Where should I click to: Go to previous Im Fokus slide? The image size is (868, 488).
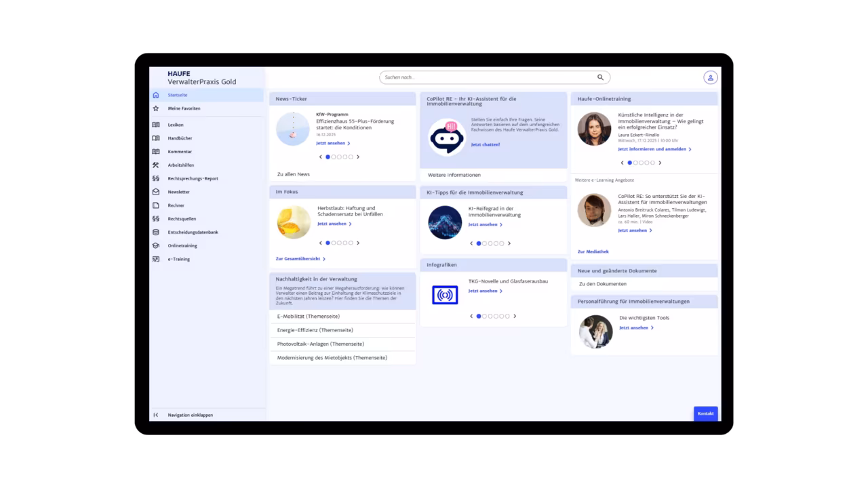(321, 243)
